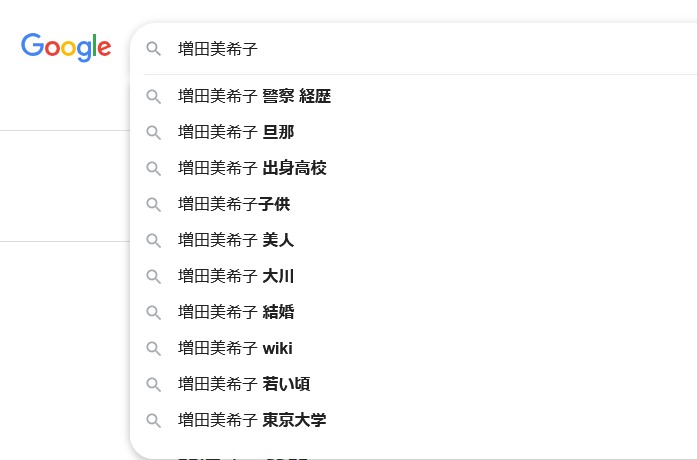Click the search magnifier in the search box
697x460 pixels.
click(153, 49)
